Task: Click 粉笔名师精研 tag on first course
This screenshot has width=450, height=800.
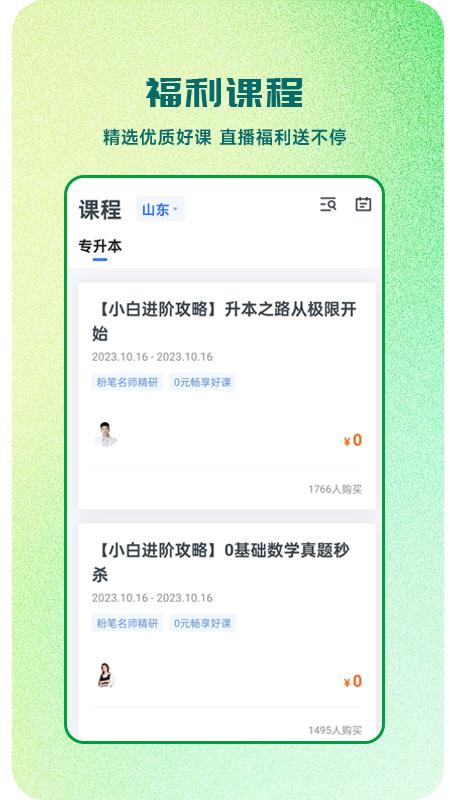Action: coord(127,382)
